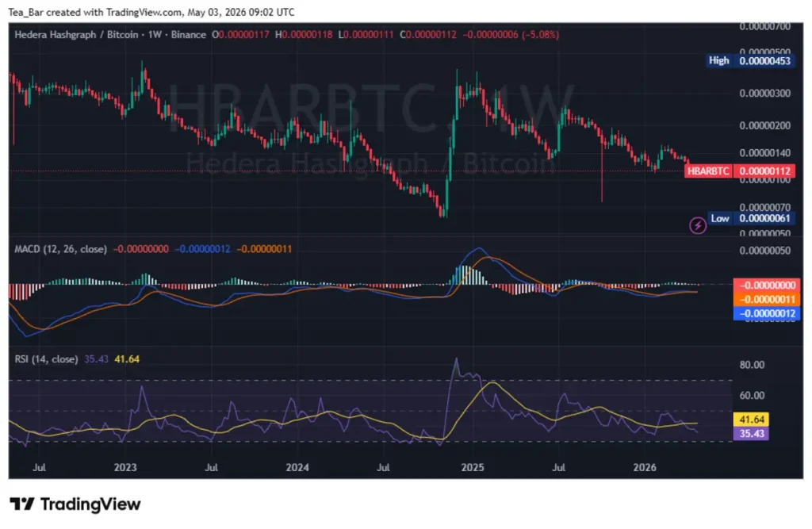The image size is (812, 529).
Task: Click the -5.08% change value in header
Action: point(541,35)
